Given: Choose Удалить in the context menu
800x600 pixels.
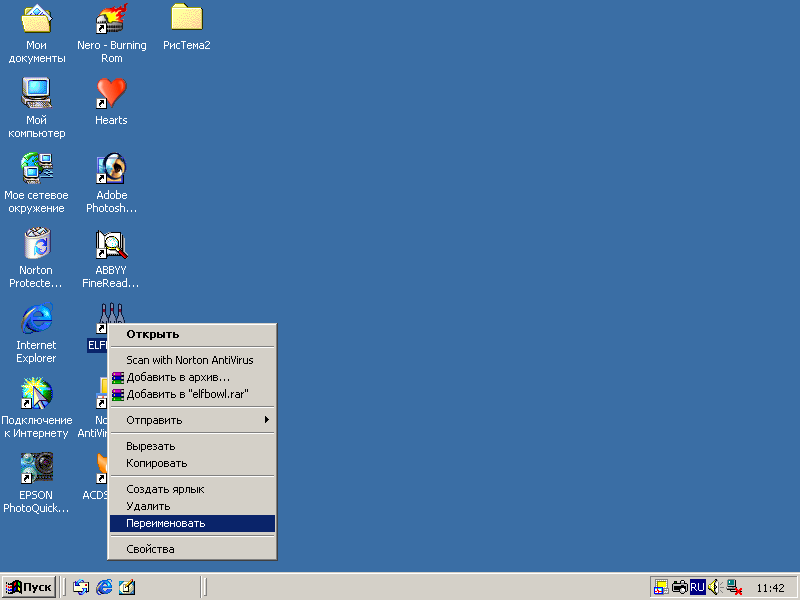Looking at the screenshot, I should (x=192, y=506).
